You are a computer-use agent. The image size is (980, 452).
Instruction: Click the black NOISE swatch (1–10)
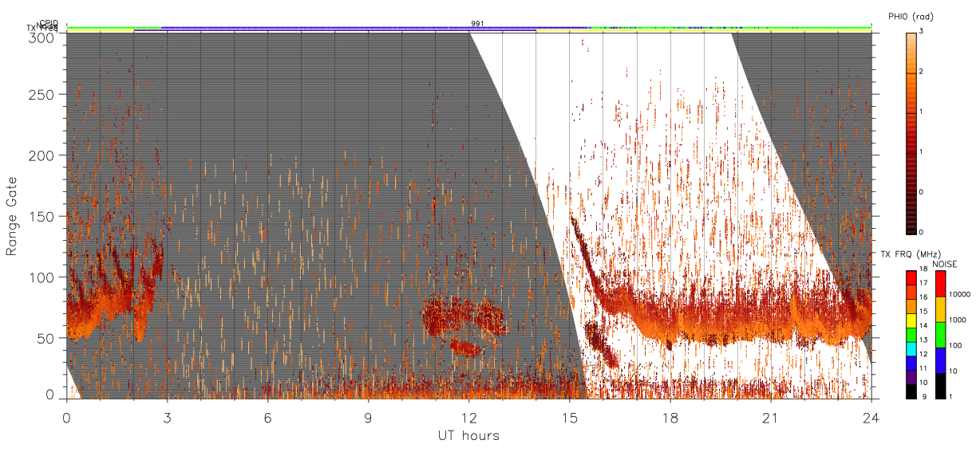[941, 386]
